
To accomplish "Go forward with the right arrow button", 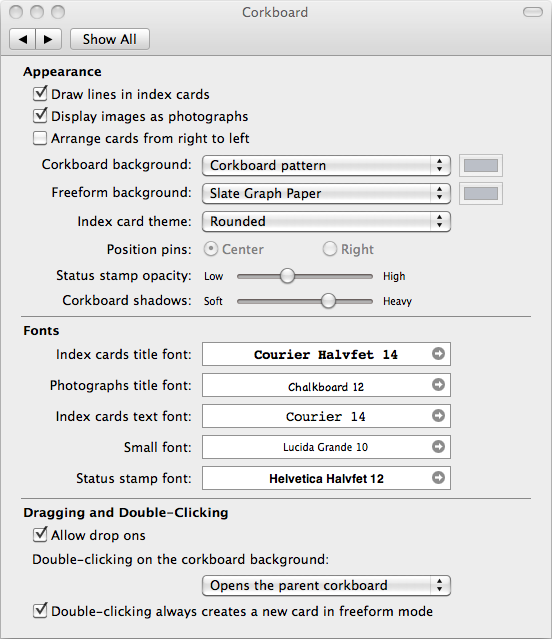I will click(48, 39).
